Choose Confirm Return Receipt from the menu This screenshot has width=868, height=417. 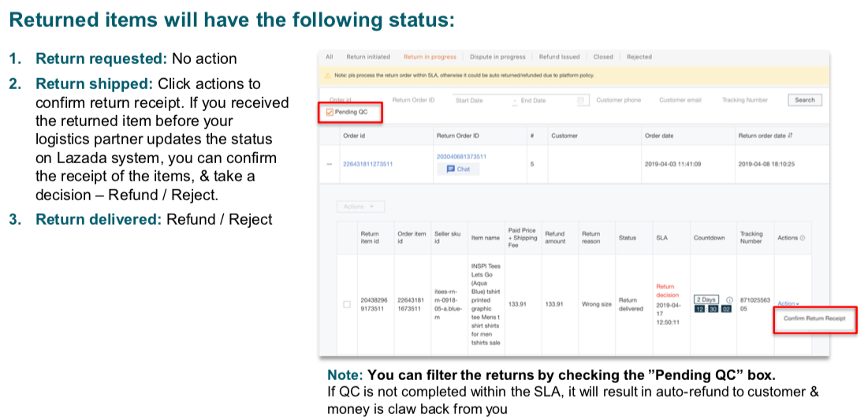814,318
